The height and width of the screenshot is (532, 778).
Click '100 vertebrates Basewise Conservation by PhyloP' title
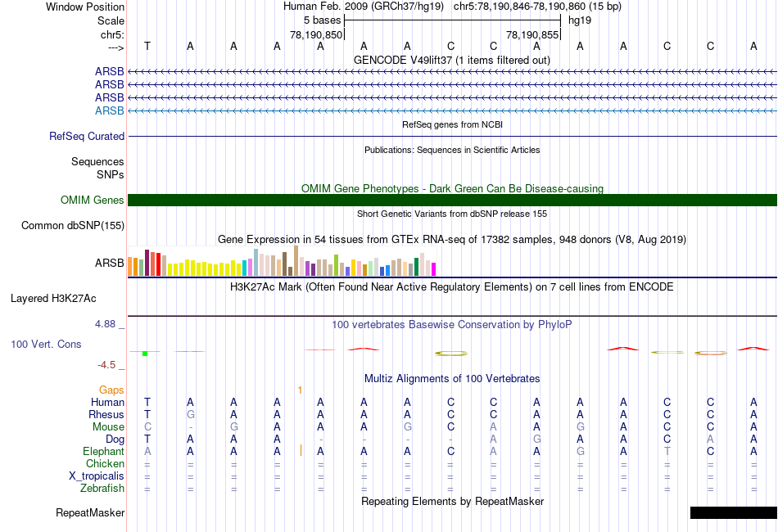click(452, 325)
